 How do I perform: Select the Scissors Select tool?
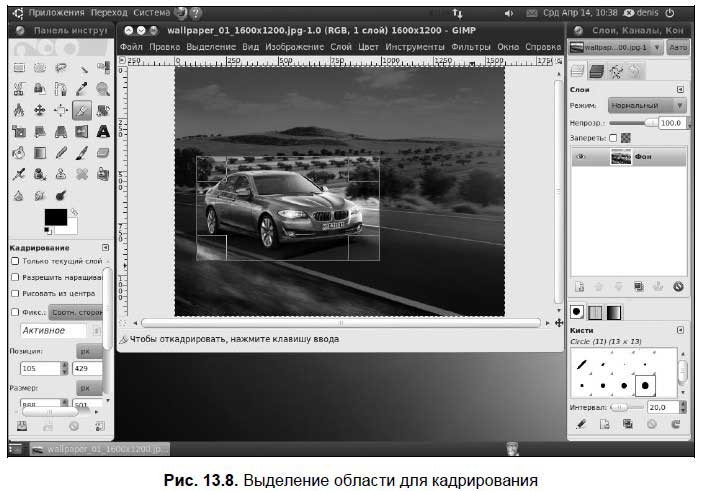[19, 89]
